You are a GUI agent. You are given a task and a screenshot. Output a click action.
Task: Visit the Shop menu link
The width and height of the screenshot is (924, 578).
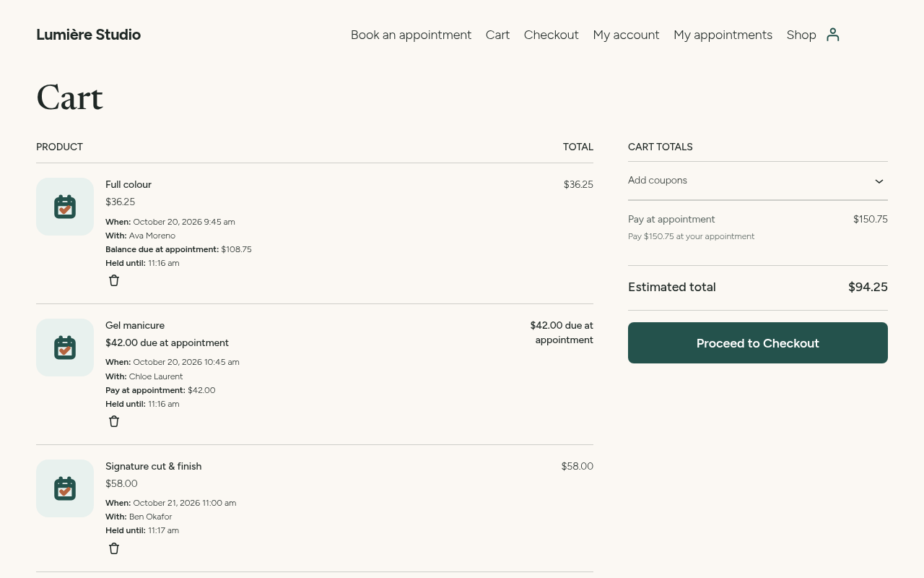pos(801,35)
